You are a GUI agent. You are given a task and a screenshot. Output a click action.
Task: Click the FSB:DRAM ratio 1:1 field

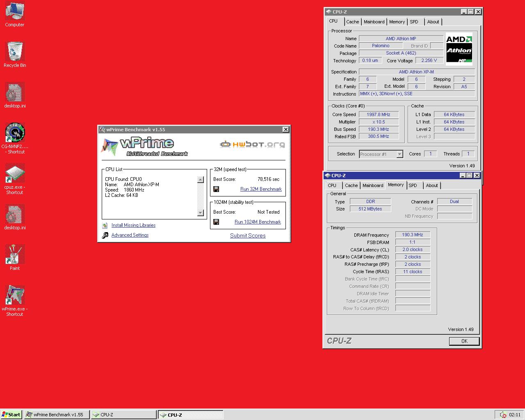coord(413,242)
